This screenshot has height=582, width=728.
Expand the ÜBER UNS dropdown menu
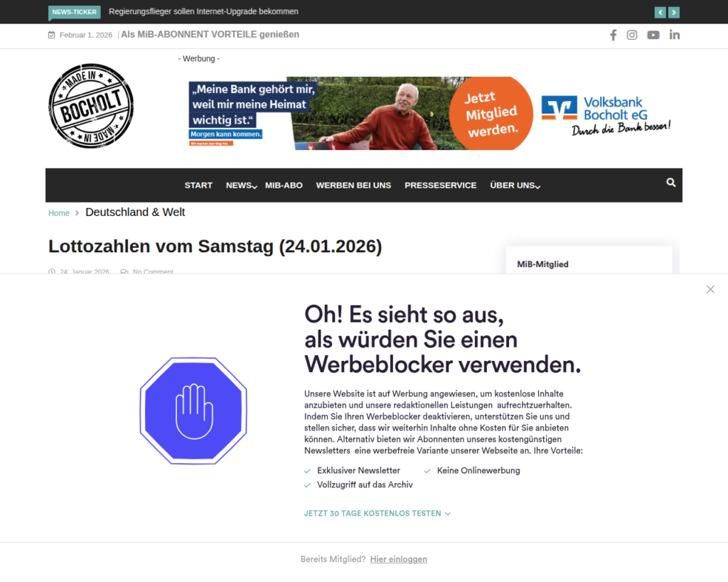pyautogui.click(x=515, y=185)
